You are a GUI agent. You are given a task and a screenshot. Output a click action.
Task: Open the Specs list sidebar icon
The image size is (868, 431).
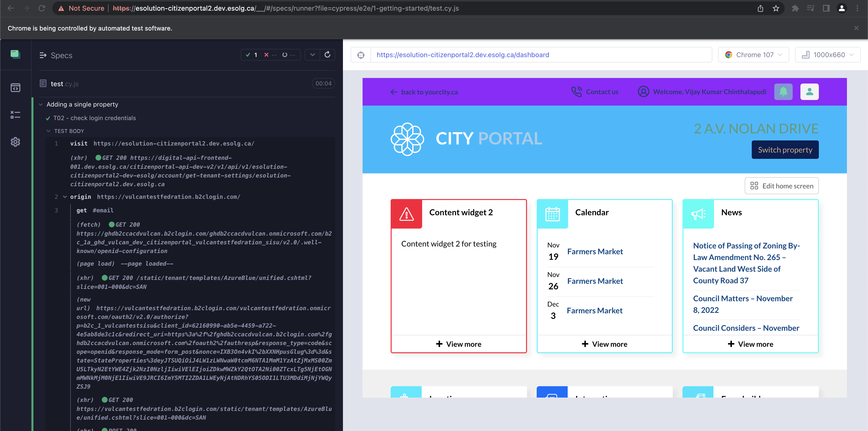pyautogui.click(x=15, y=88)
